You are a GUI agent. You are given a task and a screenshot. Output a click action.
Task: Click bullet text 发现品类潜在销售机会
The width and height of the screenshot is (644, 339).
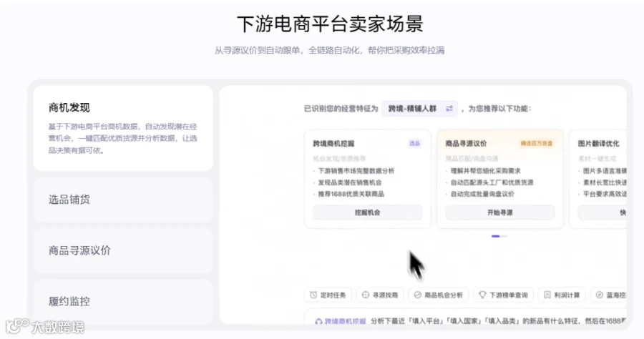(350, 182)
